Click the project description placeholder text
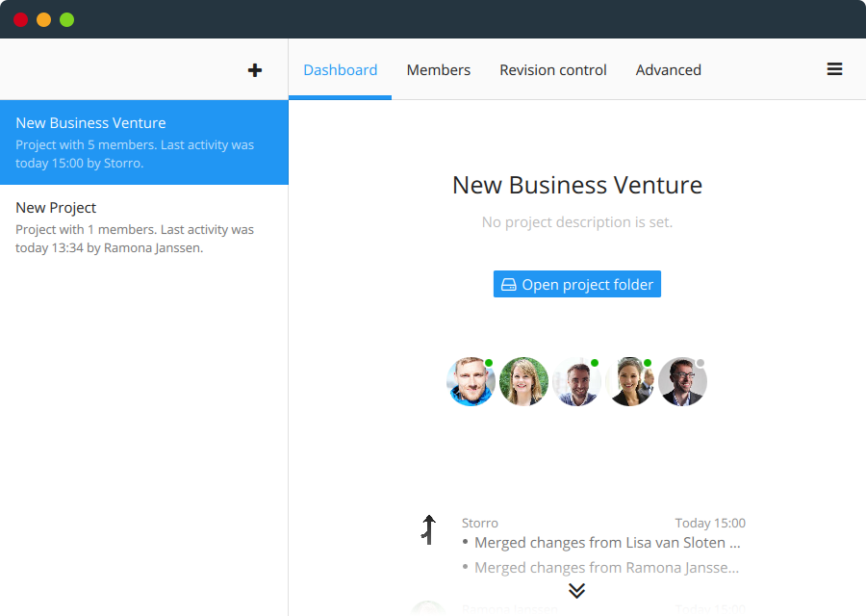The image size is (866, 616). [577, 222]
